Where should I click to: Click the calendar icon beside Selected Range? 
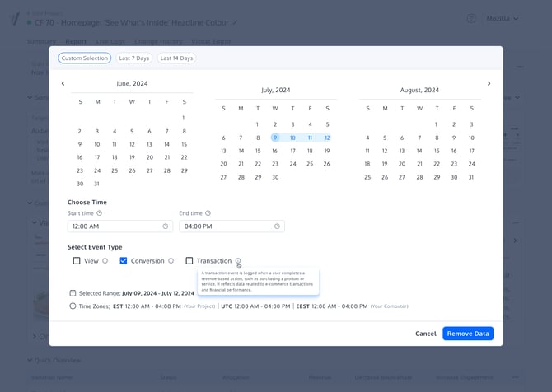pyautogui.click(x=73, y=293)
